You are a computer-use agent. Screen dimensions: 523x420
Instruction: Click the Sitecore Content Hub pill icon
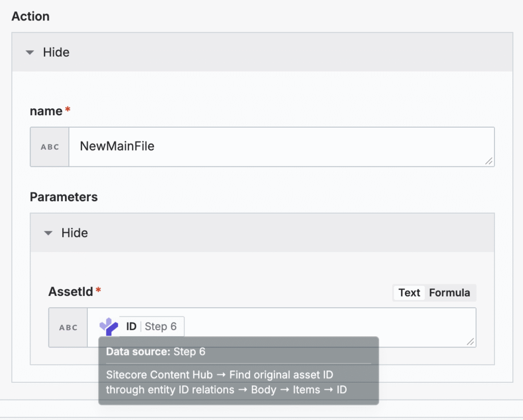[x=109, y=326]
